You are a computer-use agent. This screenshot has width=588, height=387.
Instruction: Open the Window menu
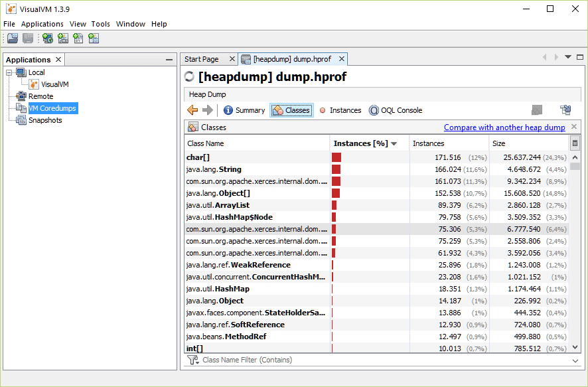tap(131, 24)
